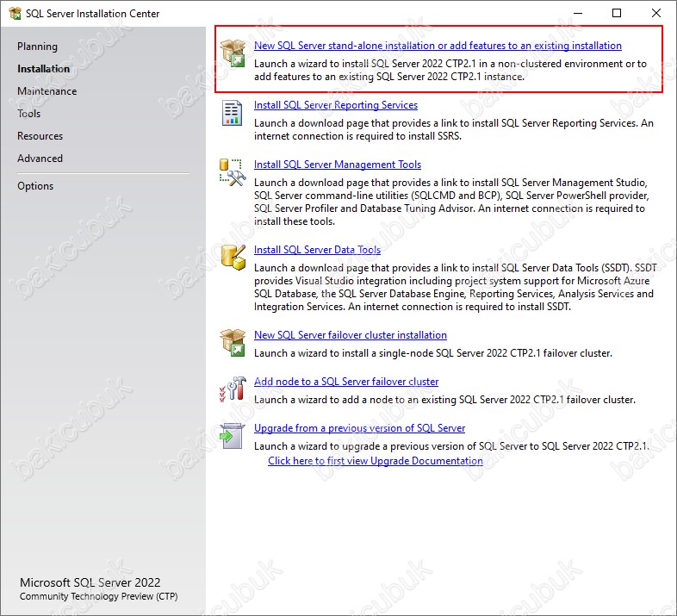Open Install SQL Server Management Tools link
Image resolution: width=677 pixels, height=616 pixels.
[x=338, y=165]
